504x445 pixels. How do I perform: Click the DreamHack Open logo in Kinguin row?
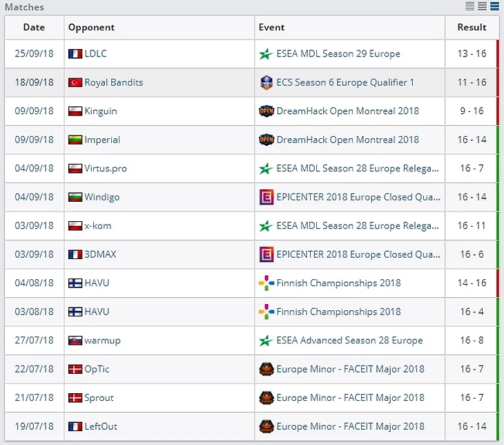(x=266, y=111)
